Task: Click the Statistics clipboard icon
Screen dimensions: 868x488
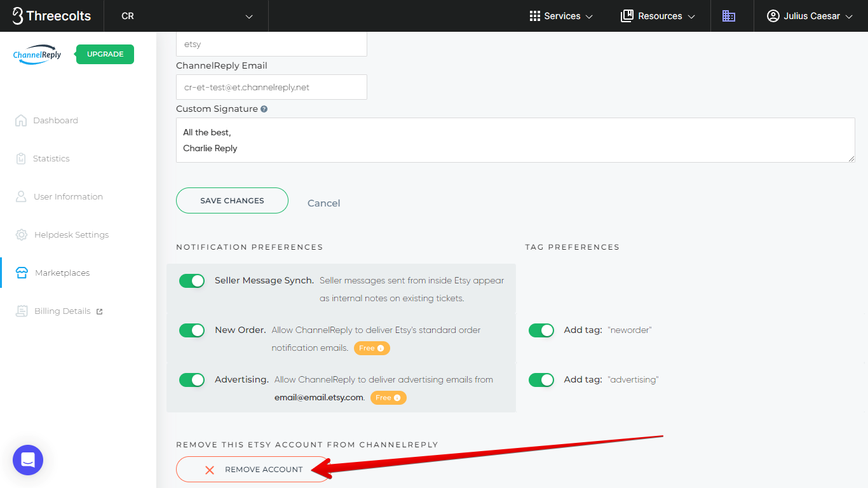Action: click(x=21, y=158)
